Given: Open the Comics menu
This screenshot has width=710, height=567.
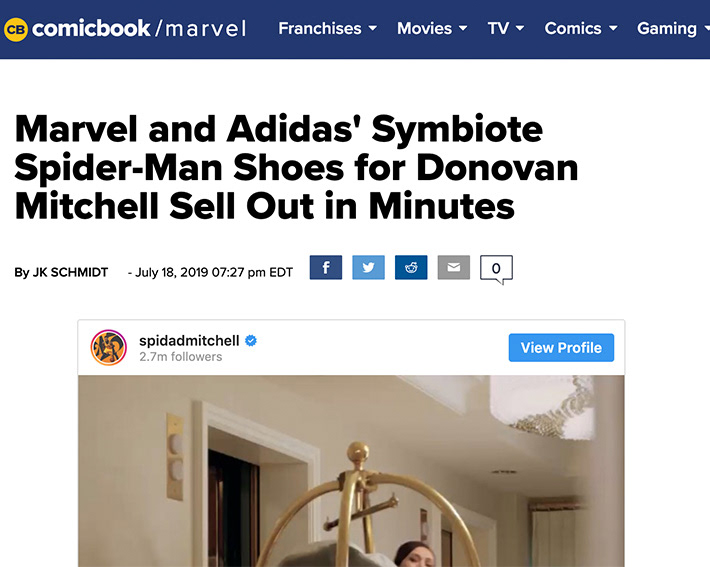Looking at the screenshot, I should pos(581,29).
